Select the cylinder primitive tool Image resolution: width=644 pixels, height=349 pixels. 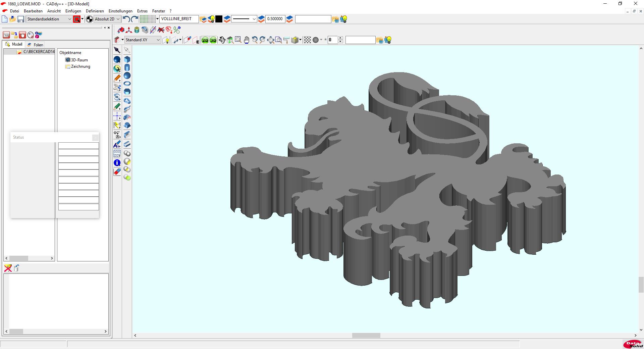coord(127,67)
